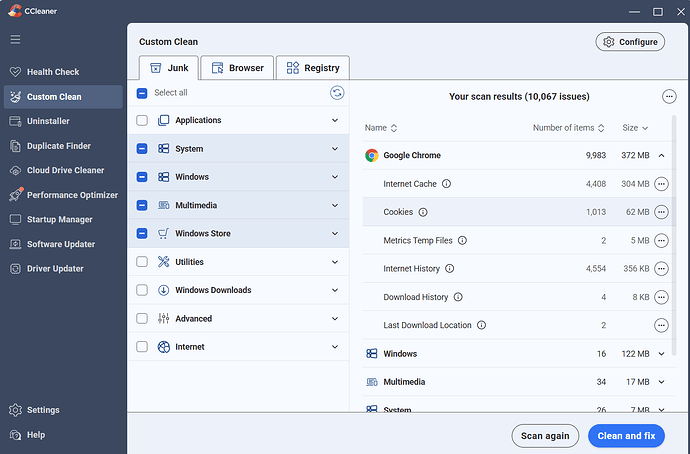The image size is (690, 454).
Task: Switch to the Registry tab
Action: [313, 68]
